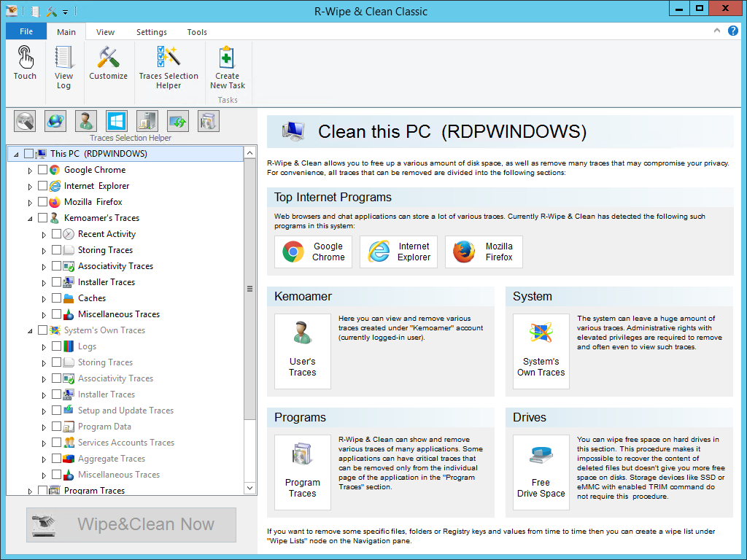This screenshot has width=747, height=560.
Task: Click the tools quick access icon
Action: coord(52,11)
